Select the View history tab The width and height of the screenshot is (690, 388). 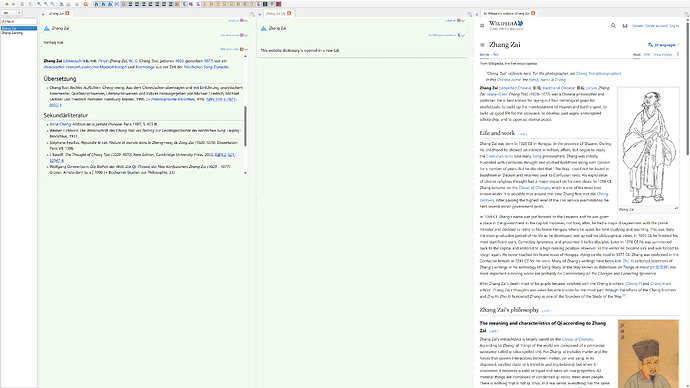click(663, 55)
